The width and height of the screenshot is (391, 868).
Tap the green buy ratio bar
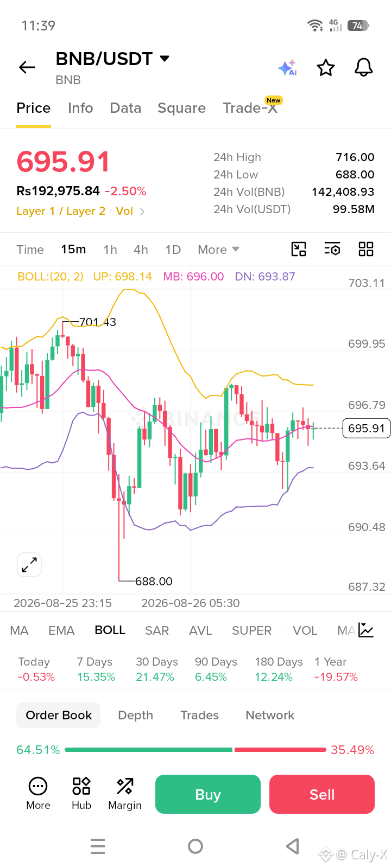[148, 750]
